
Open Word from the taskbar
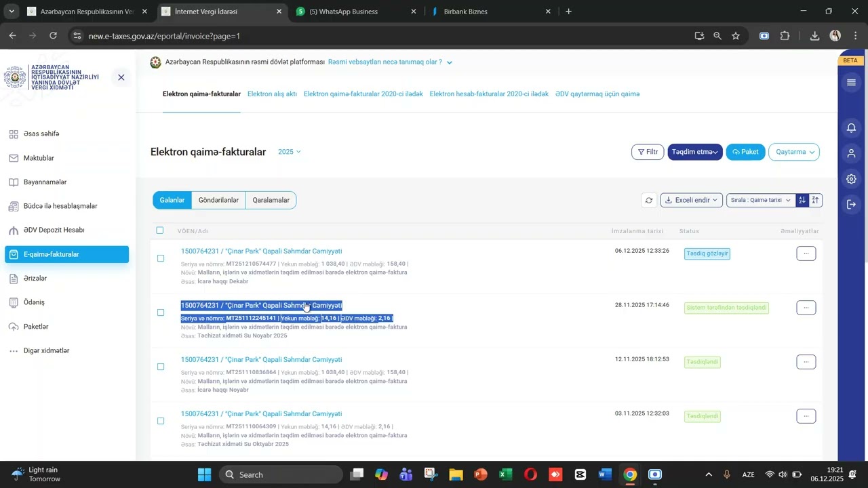[x=605, y=474]
